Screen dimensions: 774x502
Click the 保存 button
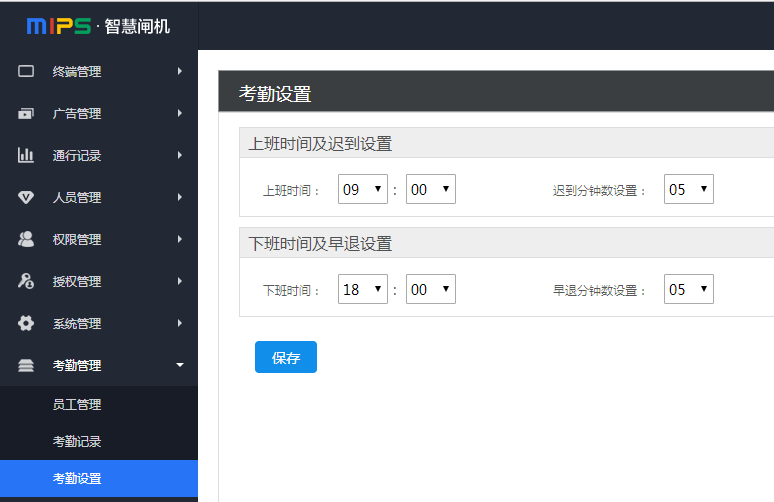[286, 357]
